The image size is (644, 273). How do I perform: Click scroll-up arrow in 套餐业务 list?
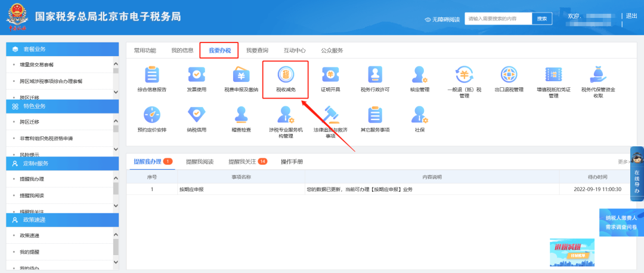tap(116, 64)
